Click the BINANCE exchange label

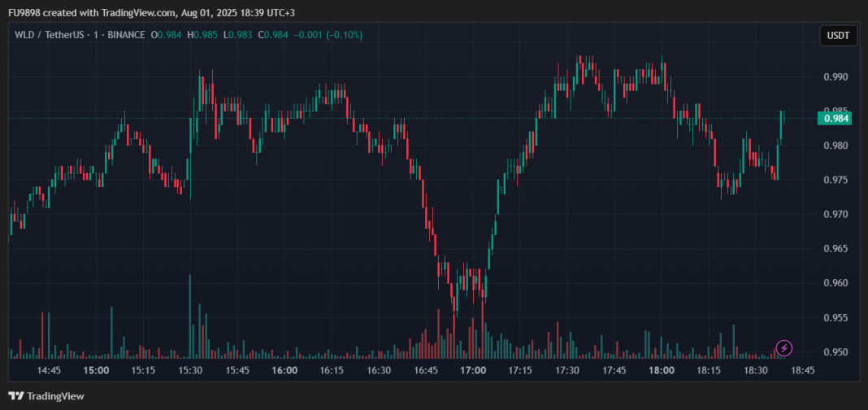pos(124,35)
